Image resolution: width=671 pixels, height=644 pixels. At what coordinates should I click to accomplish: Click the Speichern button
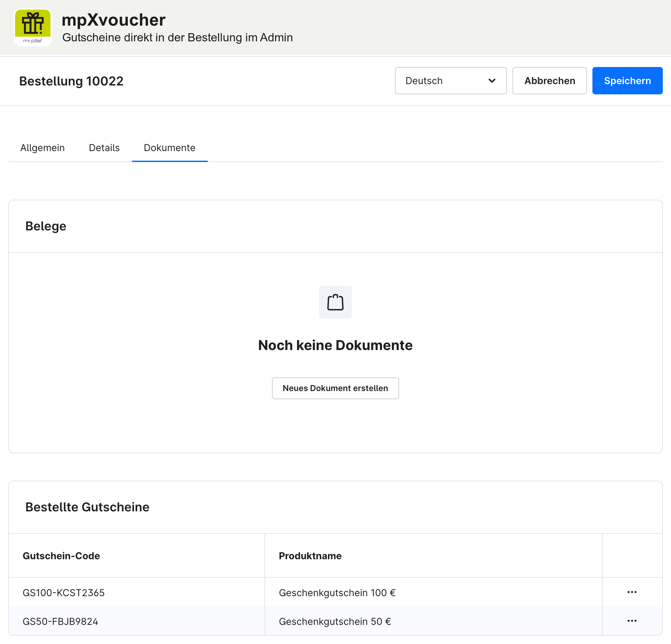628,81
